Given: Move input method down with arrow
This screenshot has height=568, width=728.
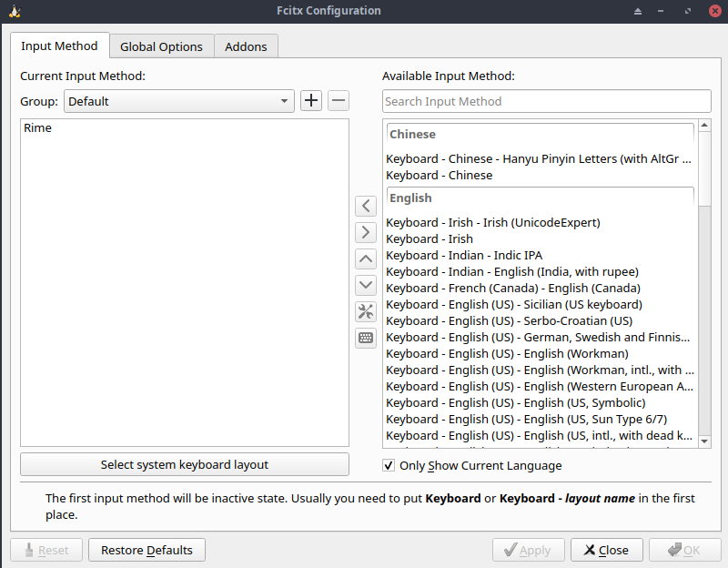Looking at the screenshot, I should (x=366, y=286).
